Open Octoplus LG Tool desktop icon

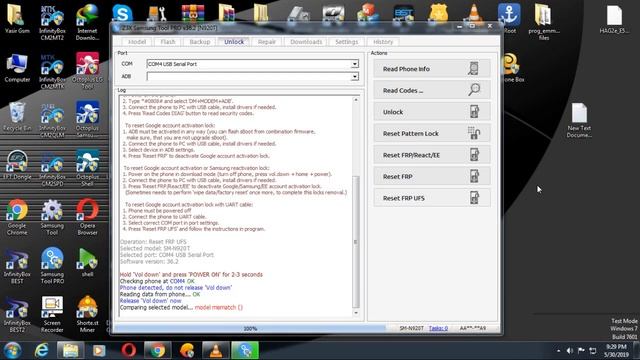point(87,71)
